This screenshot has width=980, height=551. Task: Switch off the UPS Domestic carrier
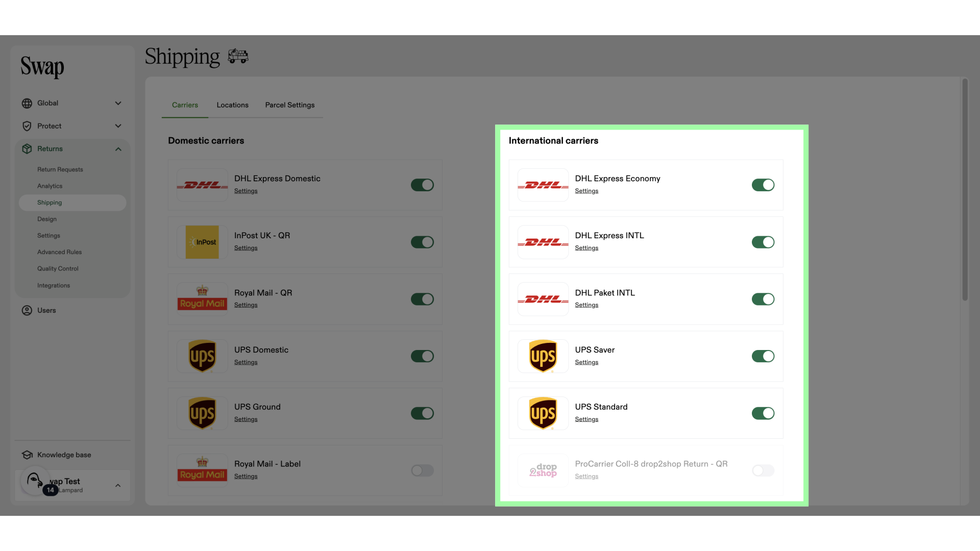[422, 356]
